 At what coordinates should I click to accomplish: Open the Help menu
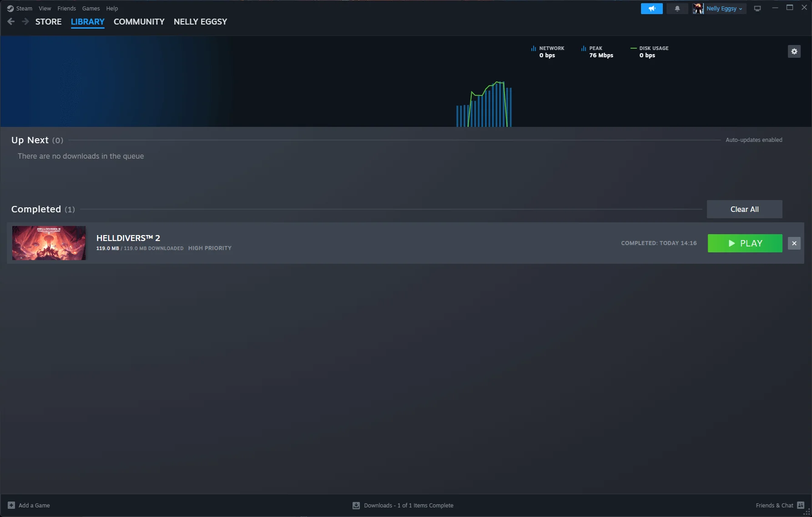(112, 8)
